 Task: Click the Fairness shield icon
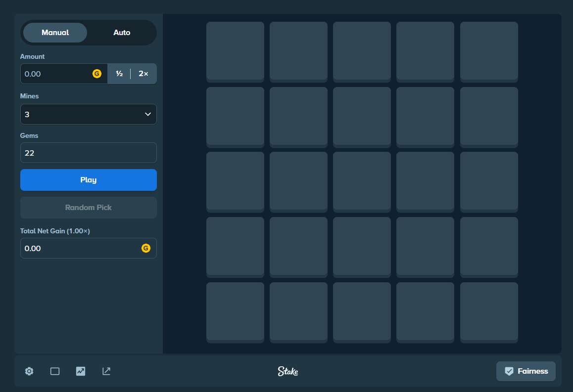(509, 371)
